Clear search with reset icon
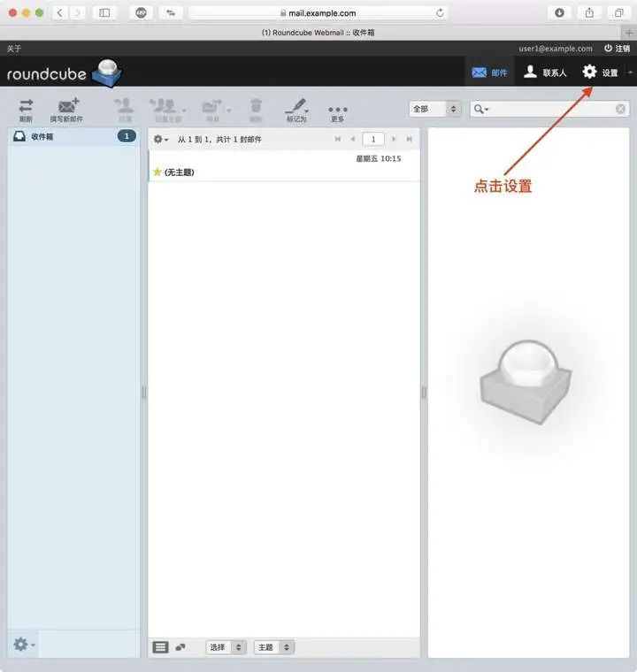This screenshot has width=637, height=672. (x=620, y=109)
